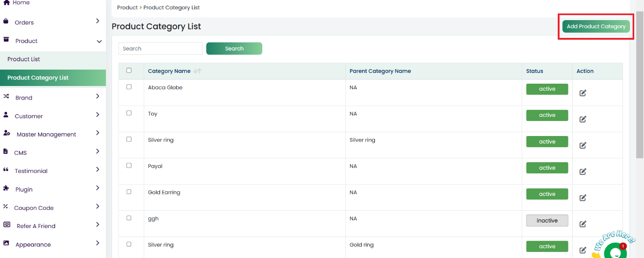Open the Coupon Code menu item
The height and width of the screenshot is (258, 644).
tap(34, 208)
